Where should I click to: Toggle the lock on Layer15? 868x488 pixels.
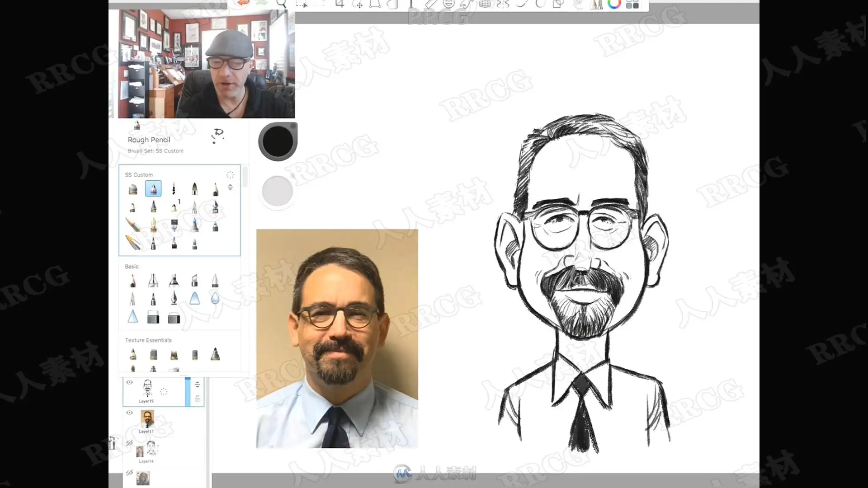pos(198,399)
